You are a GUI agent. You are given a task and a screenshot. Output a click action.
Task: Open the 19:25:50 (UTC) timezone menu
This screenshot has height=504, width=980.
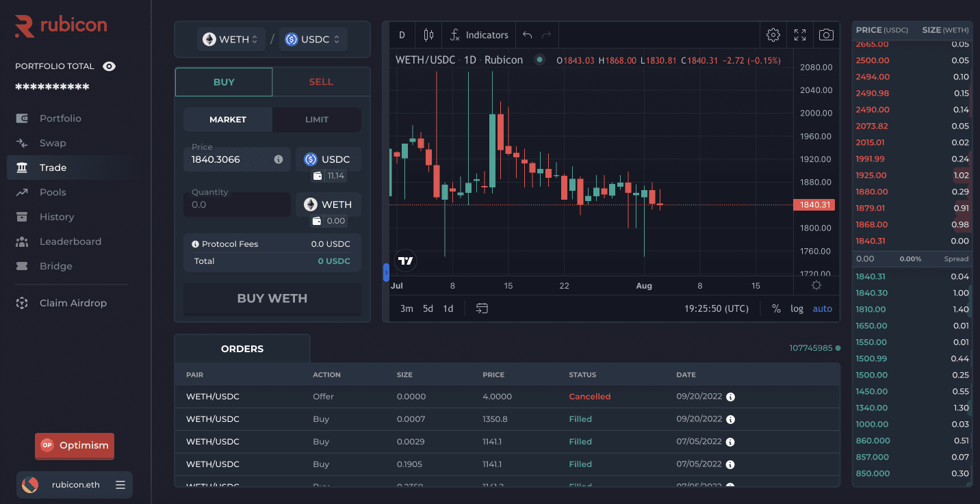[x=717, y=308]
